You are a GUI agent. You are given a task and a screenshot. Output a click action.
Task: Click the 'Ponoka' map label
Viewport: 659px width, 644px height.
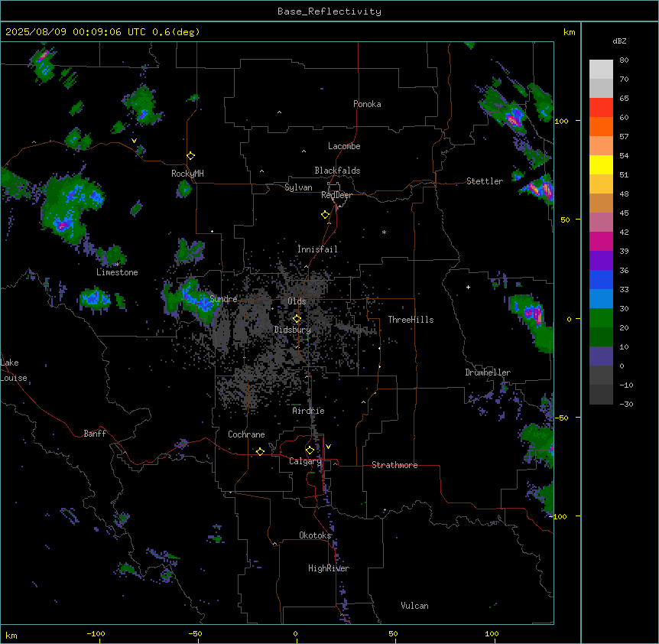tap(367, 104)
